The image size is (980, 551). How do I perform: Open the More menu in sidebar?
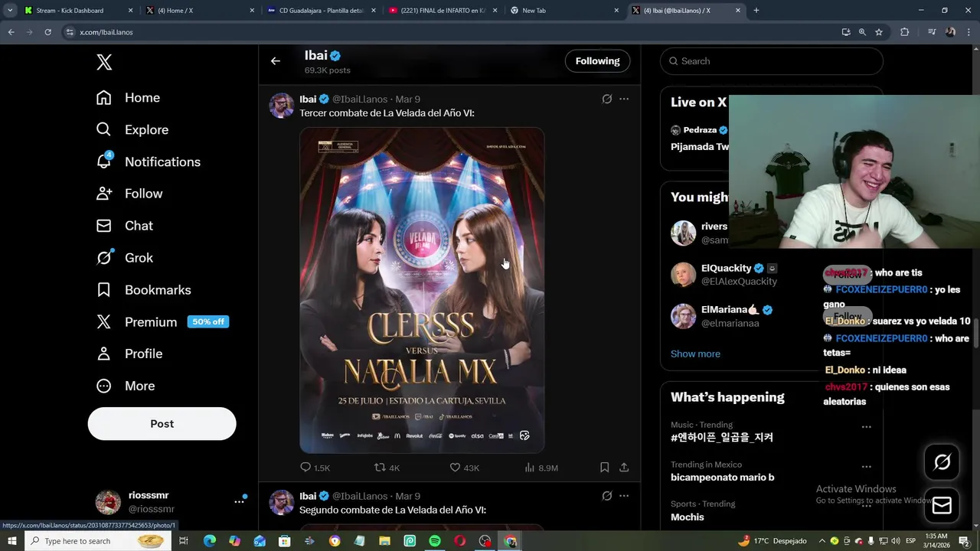pos(126,386)
